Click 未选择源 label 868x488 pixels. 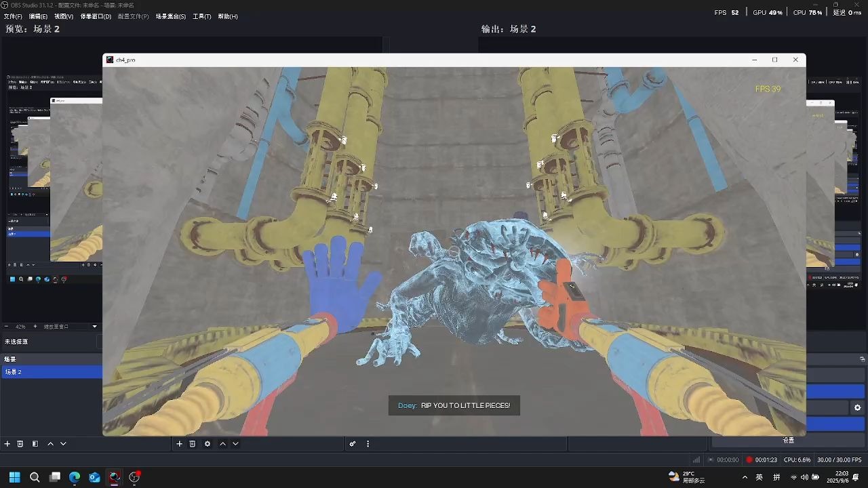(16, 342)
